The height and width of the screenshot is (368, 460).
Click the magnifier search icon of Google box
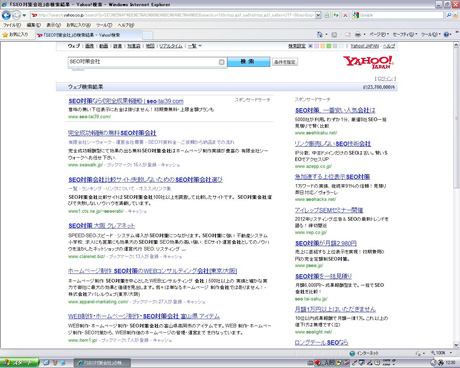[x=449, y=15]
